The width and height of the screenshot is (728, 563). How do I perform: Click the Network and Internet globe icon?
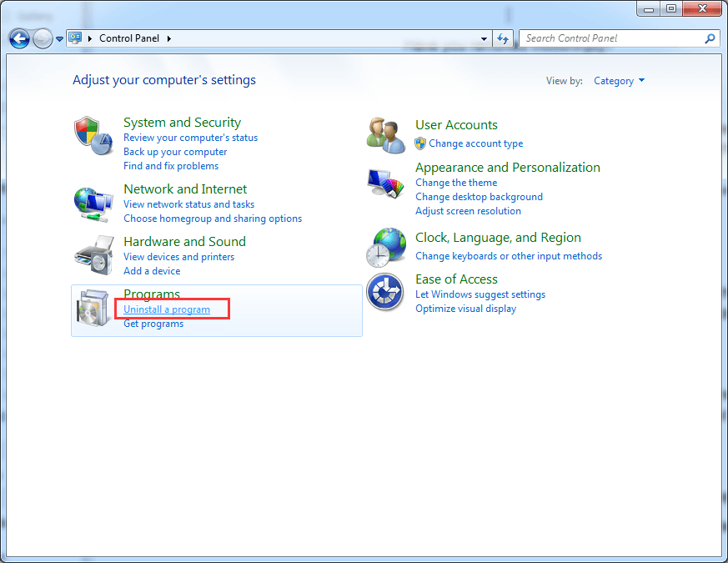(93, 204)
